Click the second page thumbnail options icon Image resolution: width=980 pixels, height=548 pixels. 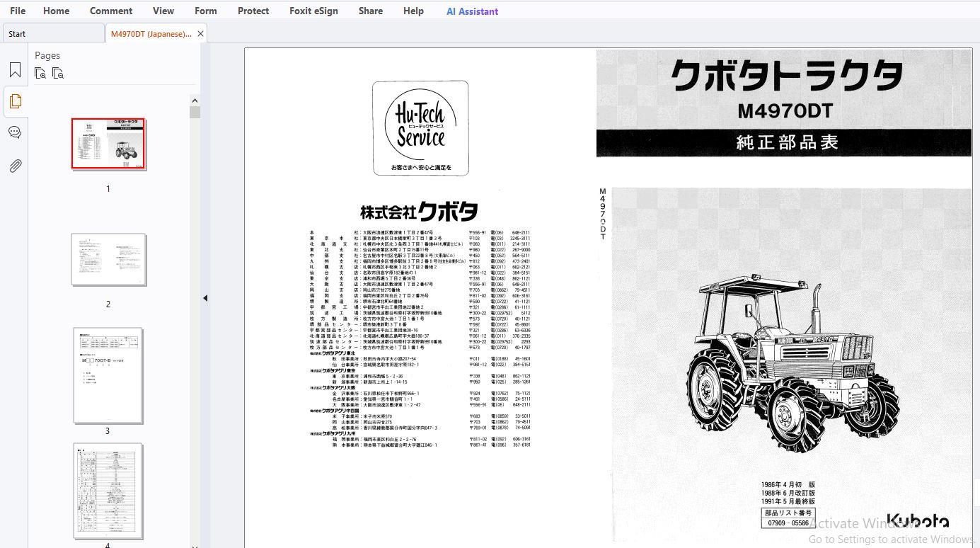pyautogui.click(x=58, y=73)
